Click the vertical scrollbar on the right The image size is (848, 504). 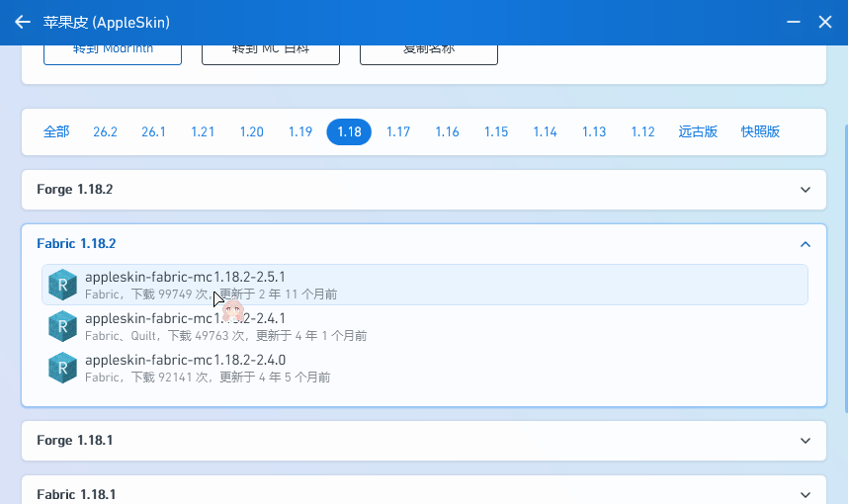point(845,270)
